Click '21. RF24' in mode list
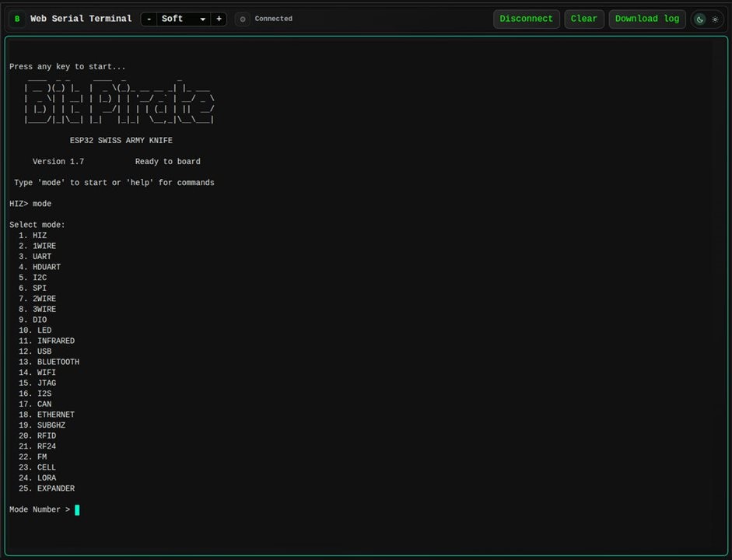This screenshot has width=732, height=560. (x=37, y=446)
